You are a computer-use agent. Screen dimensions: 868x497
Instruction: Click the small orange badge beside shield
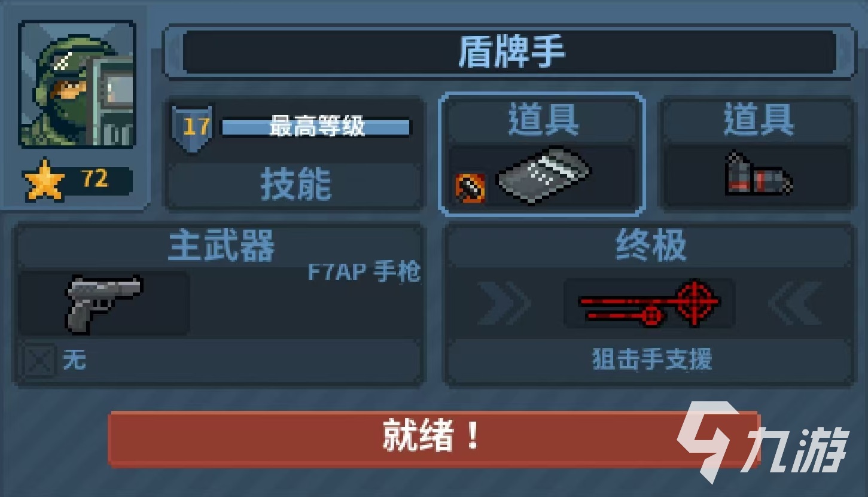coord(470,188)
